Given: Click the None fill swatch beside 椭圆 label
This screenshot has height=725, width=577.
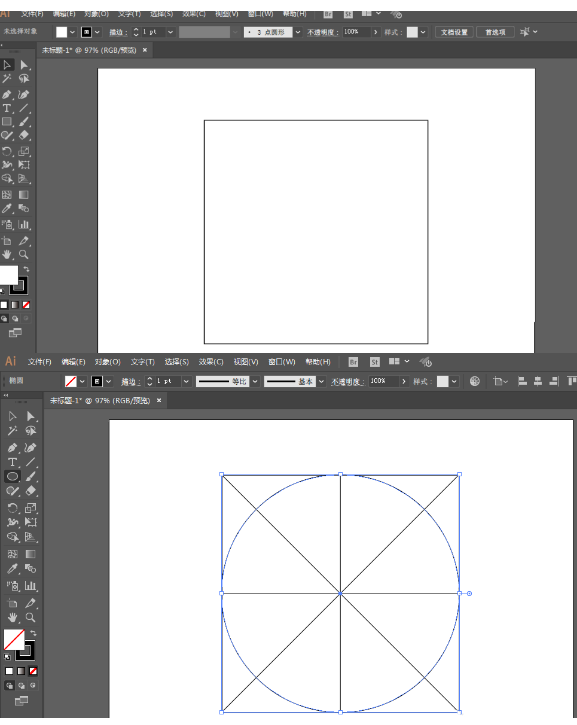Looking at the screenshot, I should click(71, 381).
